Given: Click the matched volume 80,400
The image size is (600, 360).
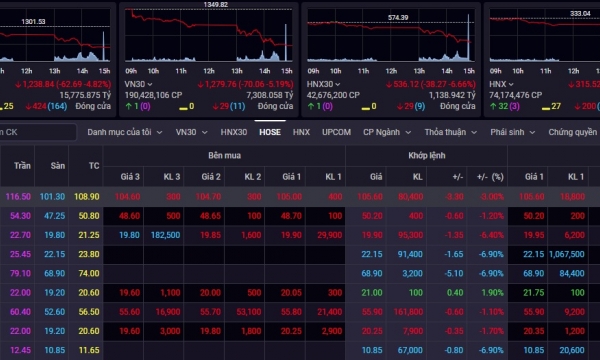Looking at the screenshot, I should coord(410,197).
